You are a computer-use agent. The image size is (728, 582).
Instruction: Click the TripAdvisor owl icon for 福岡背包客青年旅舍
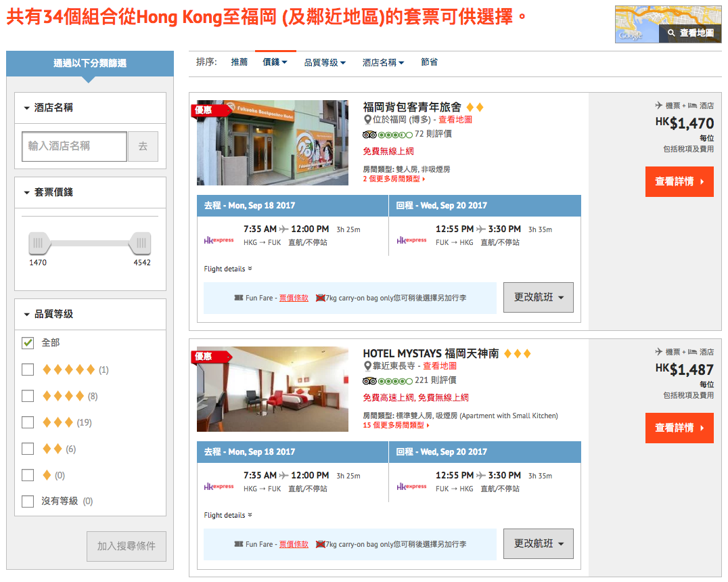click(x=369, y=135)
